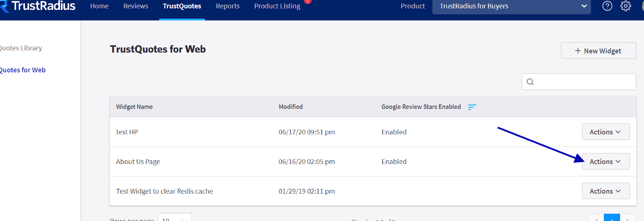
Task: Open the Reviews tab
Action: click(x=136, y=6)
